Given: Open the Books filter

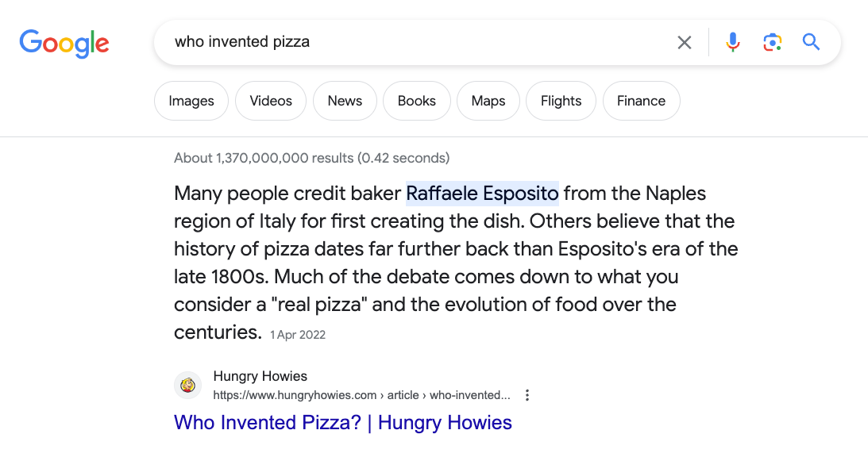Looking at the screenshot, I should pos(417,101).
